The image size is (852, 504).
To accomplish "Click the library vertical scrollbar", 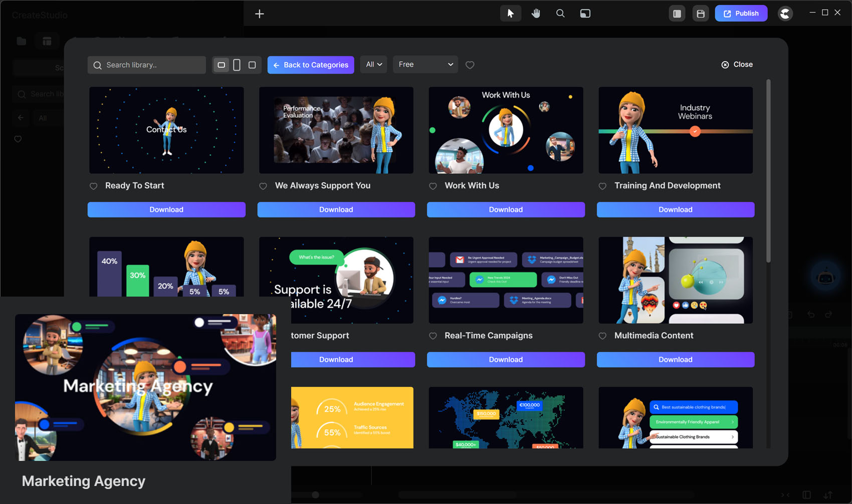I will coord(768,170).
